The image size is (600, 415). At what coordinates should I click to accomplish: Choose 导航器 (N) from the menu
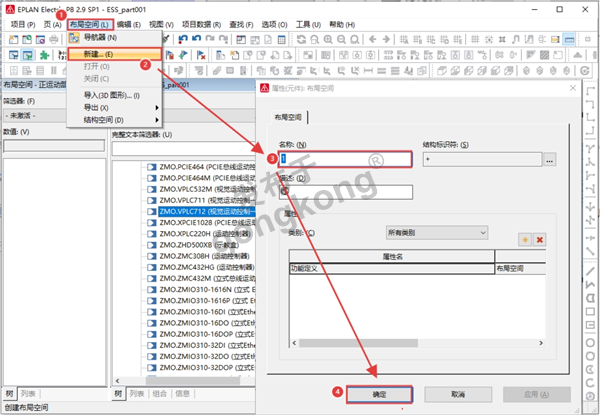[114, 37]
